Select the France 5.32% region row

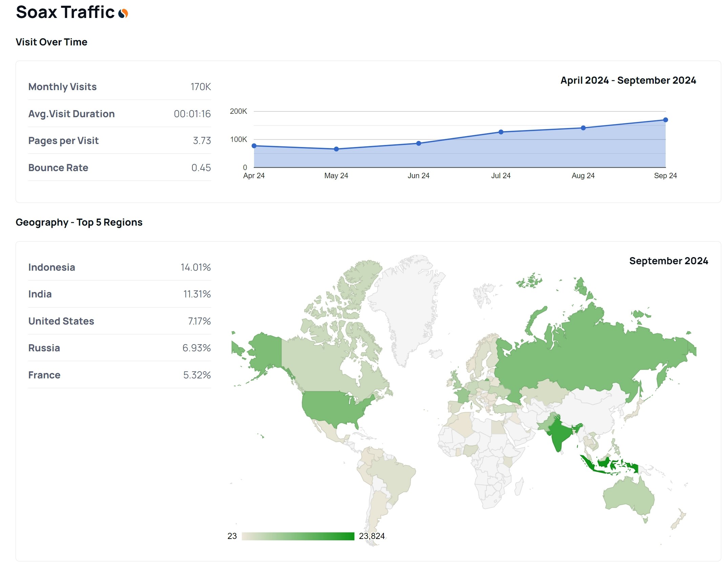(119, 375)
